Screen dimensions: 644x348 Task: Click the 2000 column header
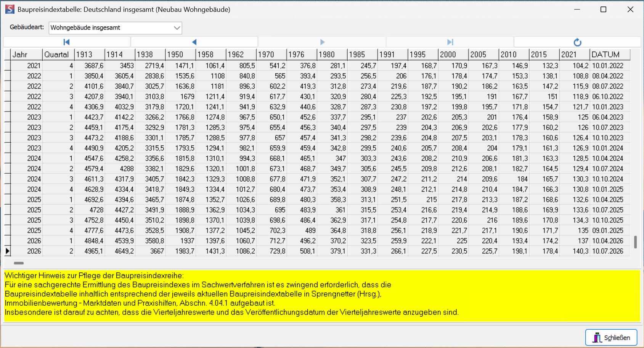pos(453,55)
